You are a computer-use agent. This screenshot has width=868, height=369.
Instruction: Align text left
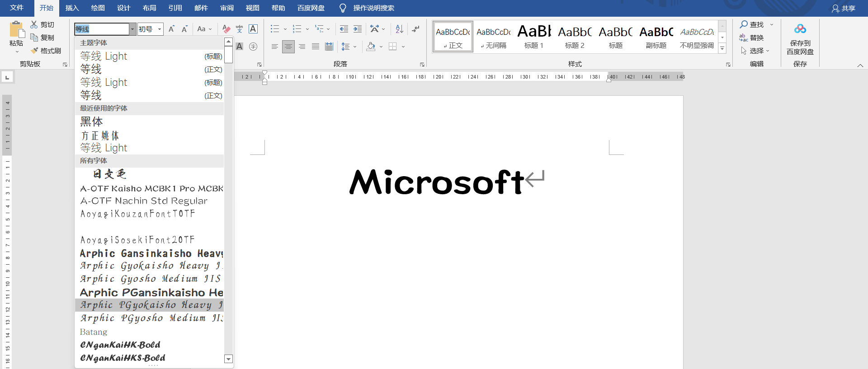275,46
